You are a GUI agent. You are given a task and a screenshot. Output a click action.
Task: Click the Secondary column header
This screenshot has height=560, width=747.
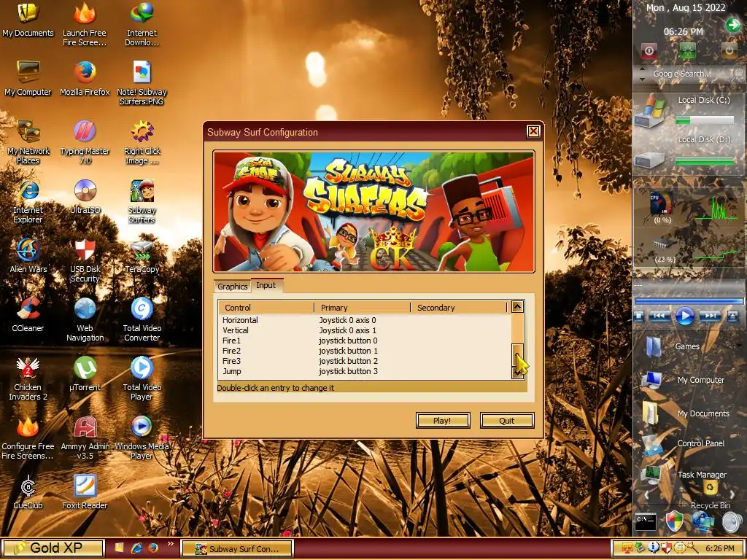point(460,308)
